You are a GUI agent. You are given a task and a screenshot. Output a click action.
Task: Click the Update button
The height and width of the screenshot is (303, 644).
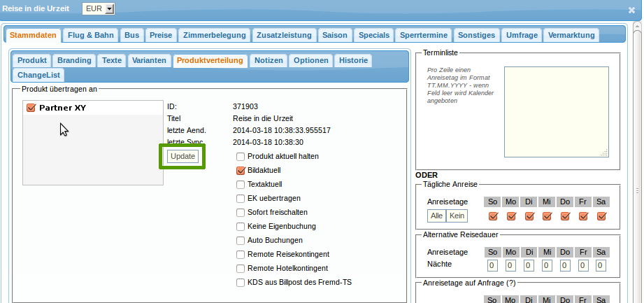(x=183, y=156)
